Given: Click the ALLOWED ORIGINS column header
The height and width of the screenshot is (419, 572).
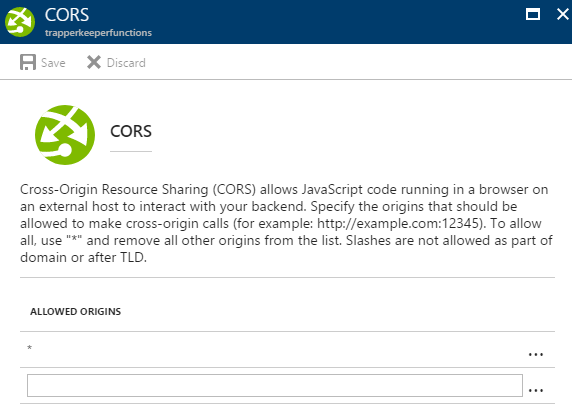Looking at the screenshot, I should tap(76, 311).
